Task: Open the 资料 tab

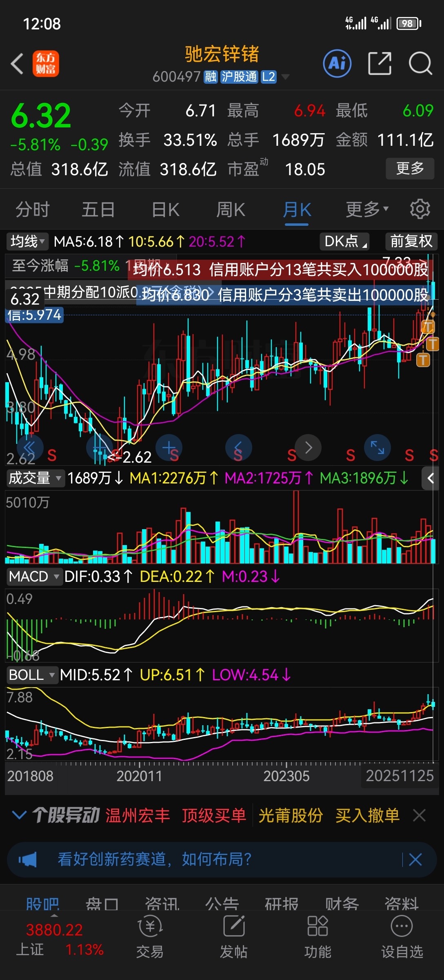Action: (402, 903)
